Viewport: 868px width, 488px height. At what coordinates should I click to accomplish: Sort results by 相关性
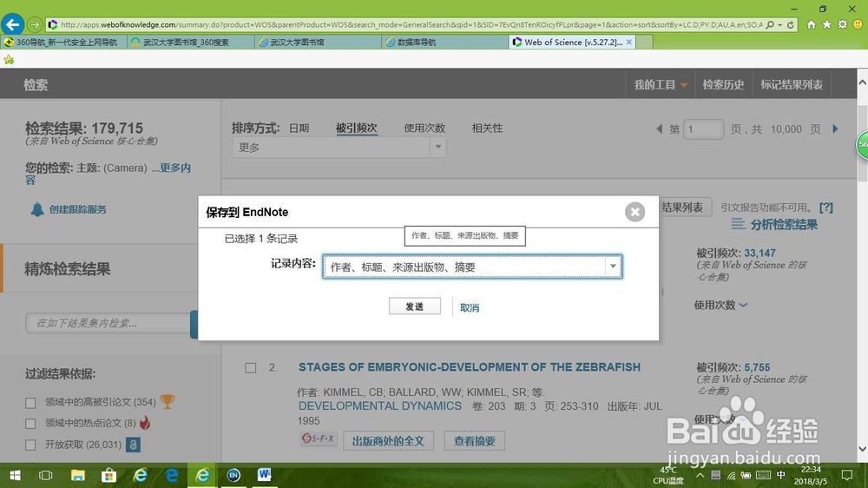(x=487, y=128)
